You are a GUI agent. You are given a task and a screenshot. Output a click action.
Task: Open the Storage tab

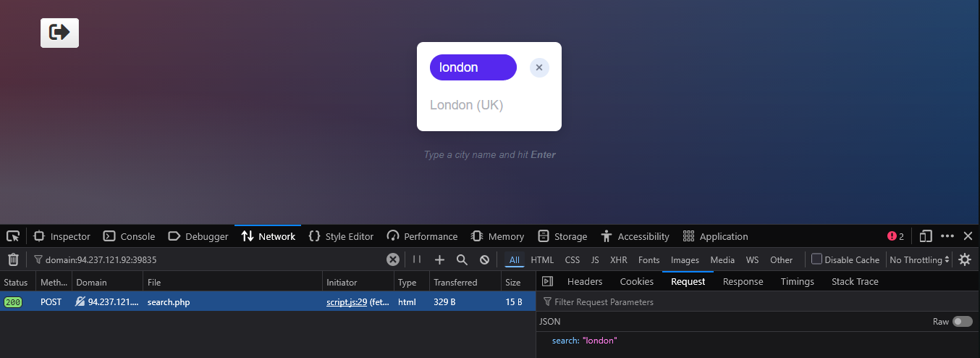(x=562, y=236)
